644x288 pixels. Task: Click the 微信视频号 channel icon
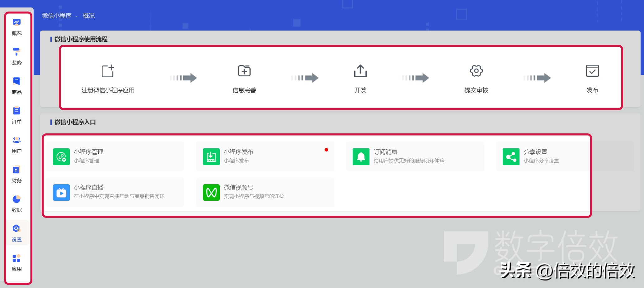pyautogui.click(x=211, y=192)
